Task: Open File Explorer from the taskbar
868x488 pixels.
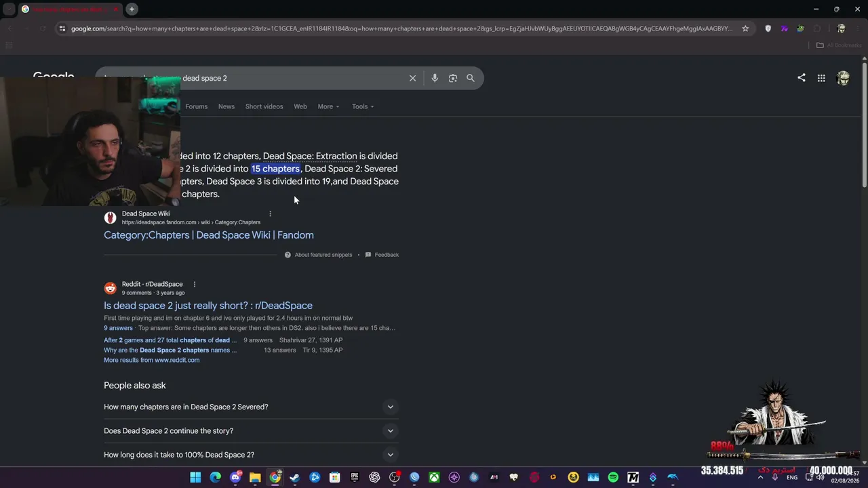Action: (255, 477)
